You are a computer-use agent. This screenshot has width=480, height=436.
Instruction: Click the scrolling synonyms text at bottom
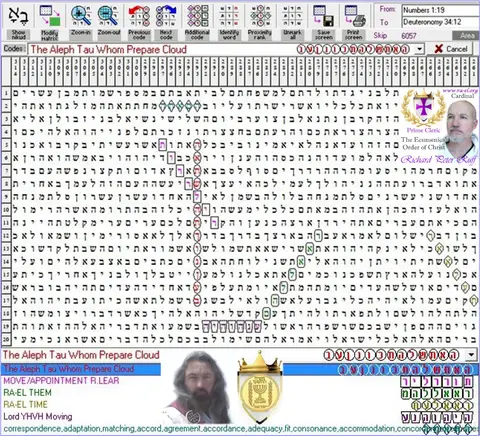(x=240, y=429)
